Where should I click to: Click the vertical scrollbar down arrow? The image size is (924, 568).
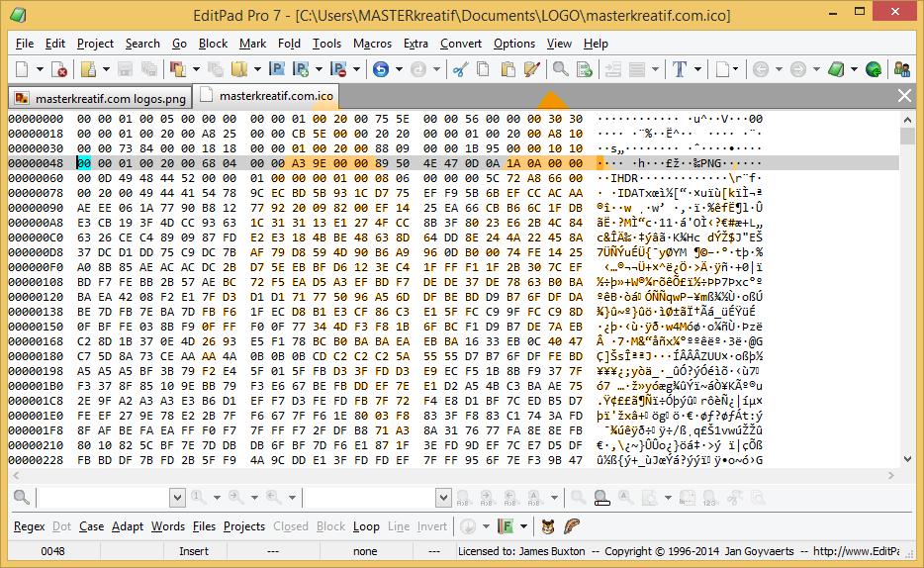907,459
